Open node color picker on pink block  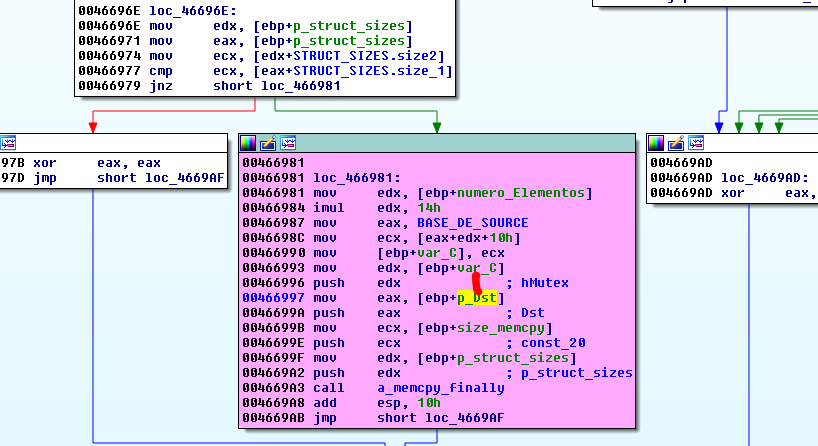249,143
